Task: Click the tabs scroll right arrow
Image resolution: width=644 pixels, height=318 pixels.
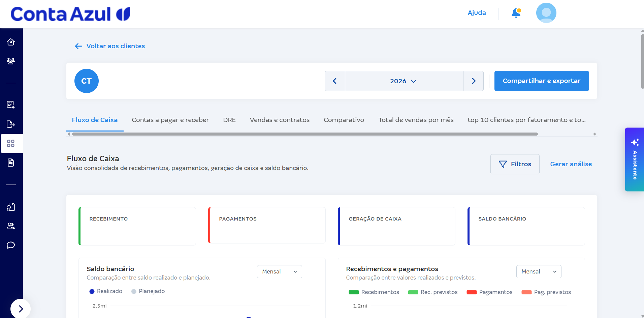Action: (x=595, y=134)
